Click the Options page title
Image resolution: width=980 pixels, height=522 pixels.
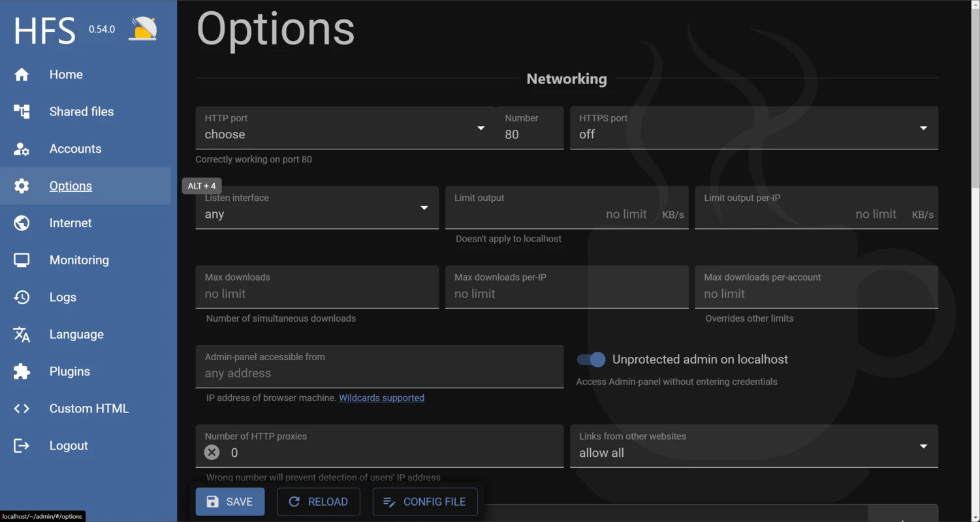click(x=276, y=29)
